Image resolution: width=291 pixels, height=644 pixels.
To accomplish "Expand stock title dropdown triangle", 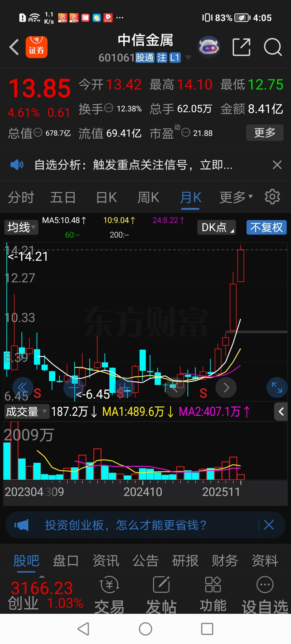I will (188, 57).
